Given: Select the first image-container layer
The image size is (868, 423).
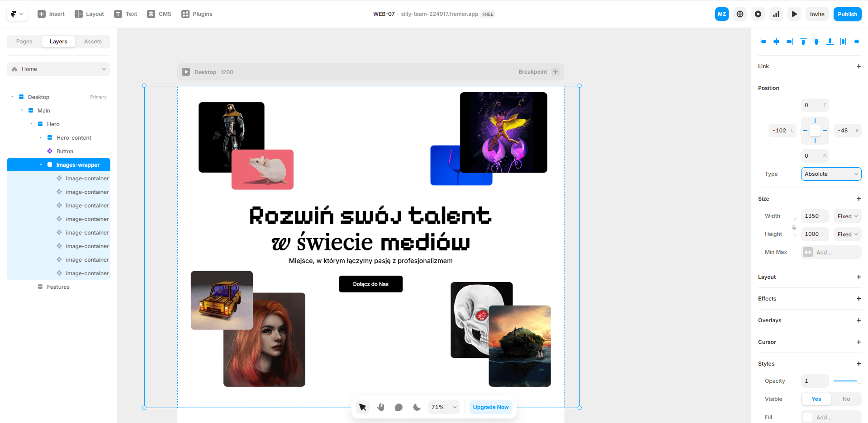Looking at the screenshot, I should pos(58,178).
